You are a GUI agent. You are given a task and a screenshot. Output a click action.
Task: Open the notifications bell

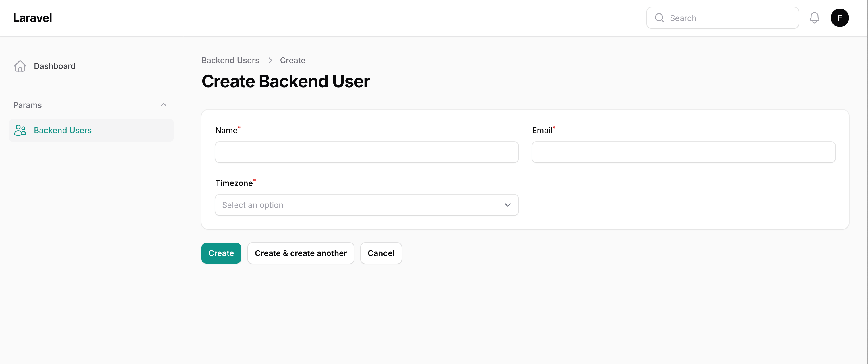tap(814, 18)
